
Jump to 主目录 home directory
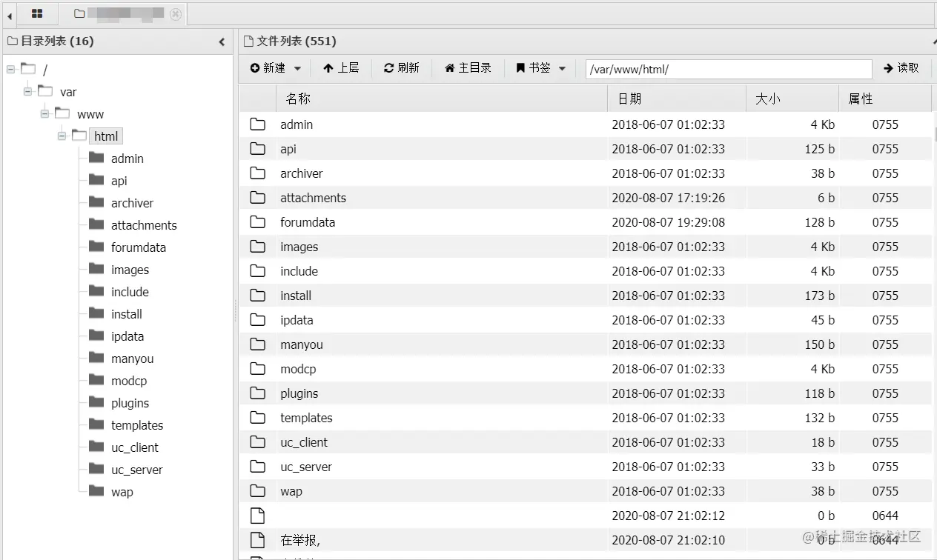pyautogui.click(x=468, y=68)
